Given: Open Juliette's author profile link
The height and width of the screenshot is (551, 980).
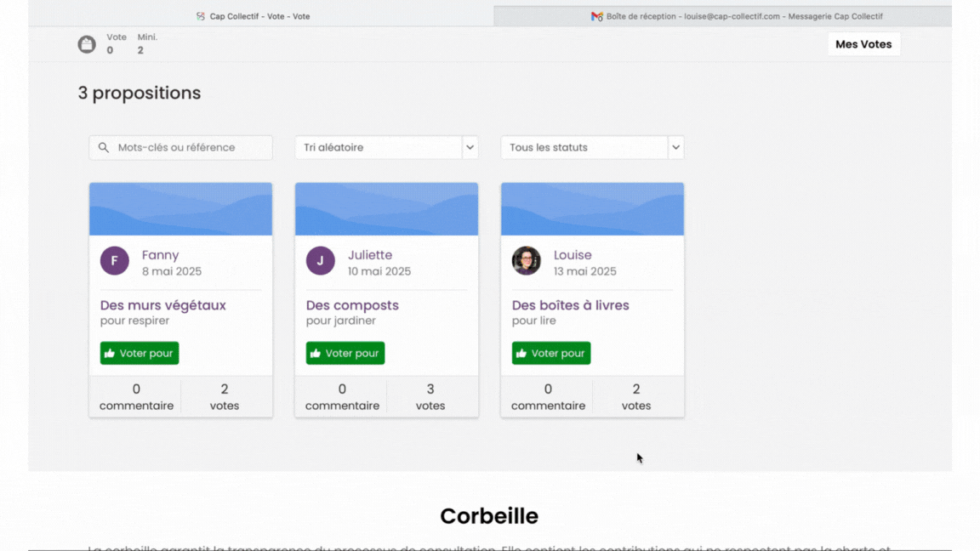Looking at the screenshot, I should (x=370, y=255).
